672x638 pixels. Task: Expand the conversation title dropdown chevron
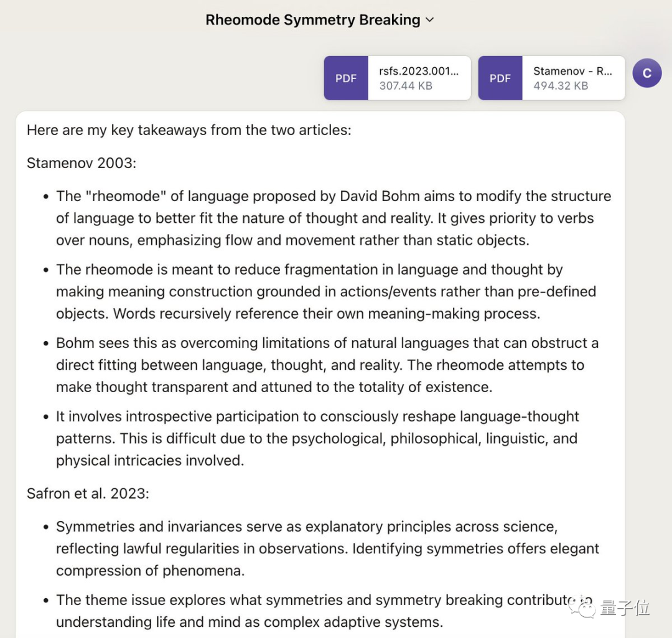[x=429, y=20]
